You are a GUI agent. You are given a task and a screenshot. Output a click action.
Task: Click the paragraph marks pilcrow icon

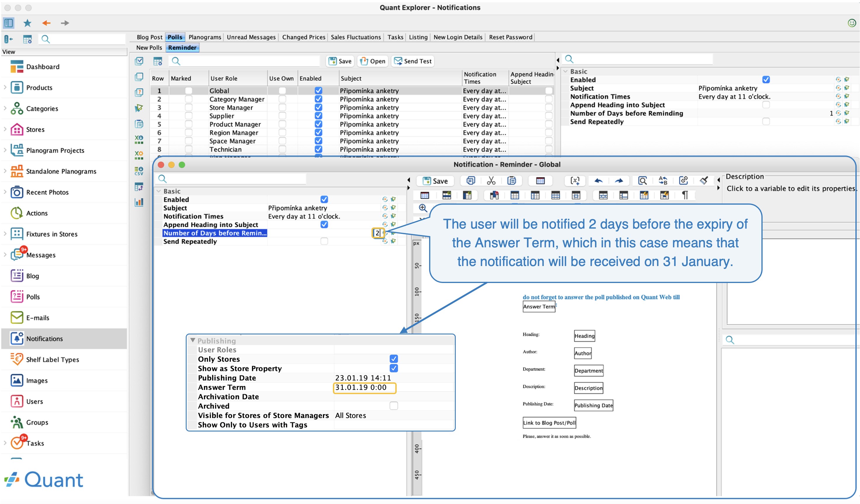coord(684,195)
